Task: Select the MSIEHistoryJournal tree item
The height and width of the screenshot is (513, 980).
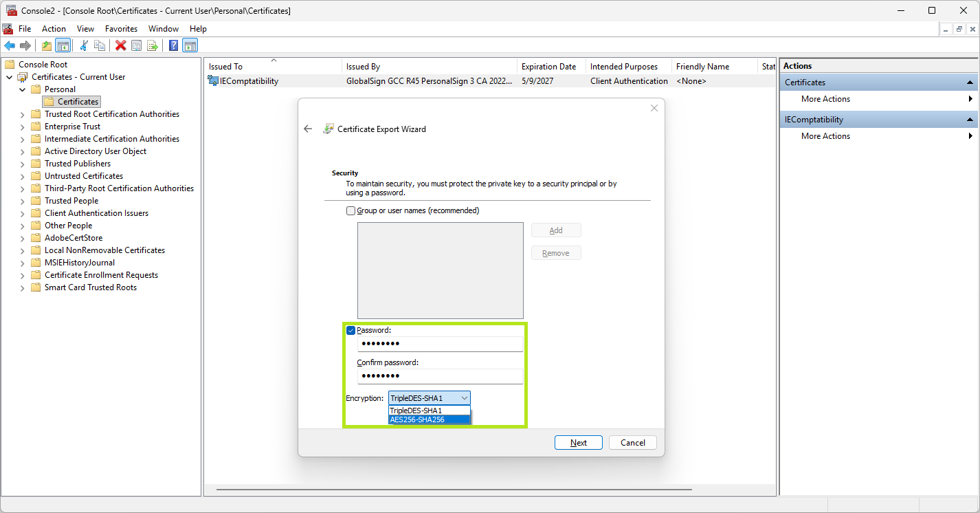Action: (80, 263)
